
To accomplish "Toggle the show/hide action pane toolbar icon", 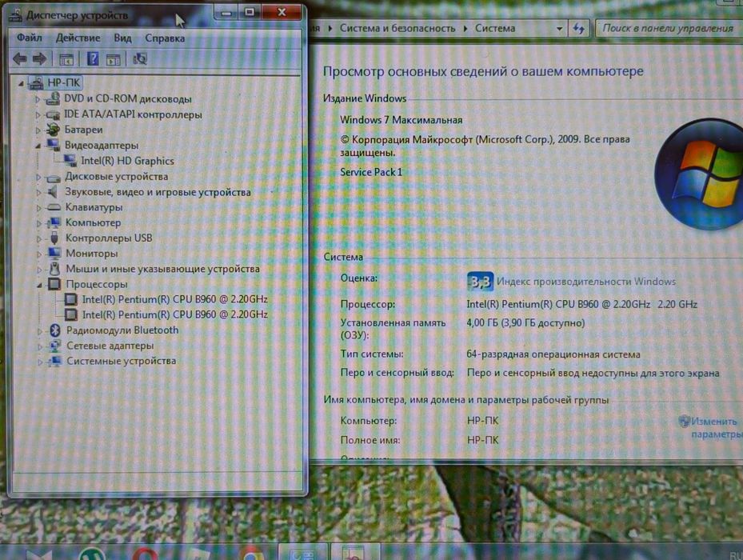I will pyautogui.click(x=114, y=59).
